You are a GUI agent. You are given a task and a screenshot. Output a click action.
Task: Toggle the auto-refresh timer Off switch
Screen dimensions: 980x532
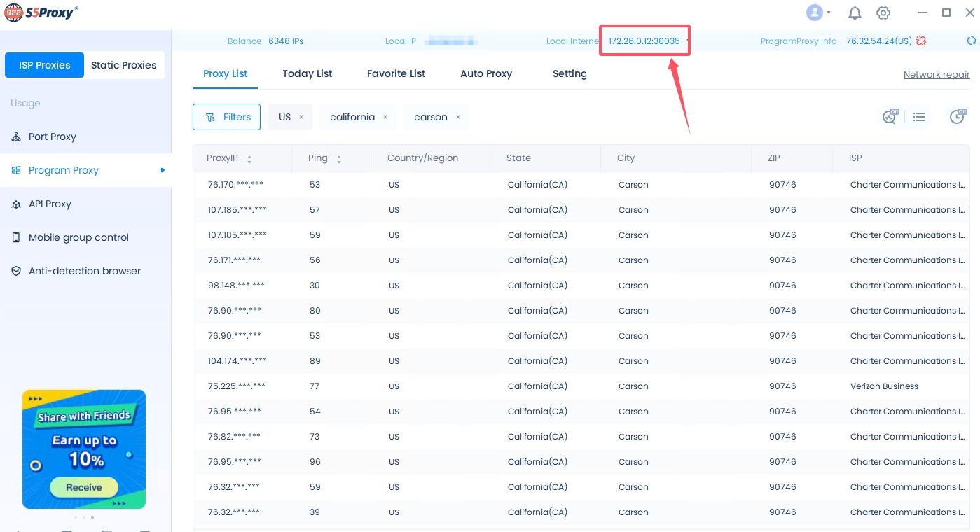(x=958, y=117)
